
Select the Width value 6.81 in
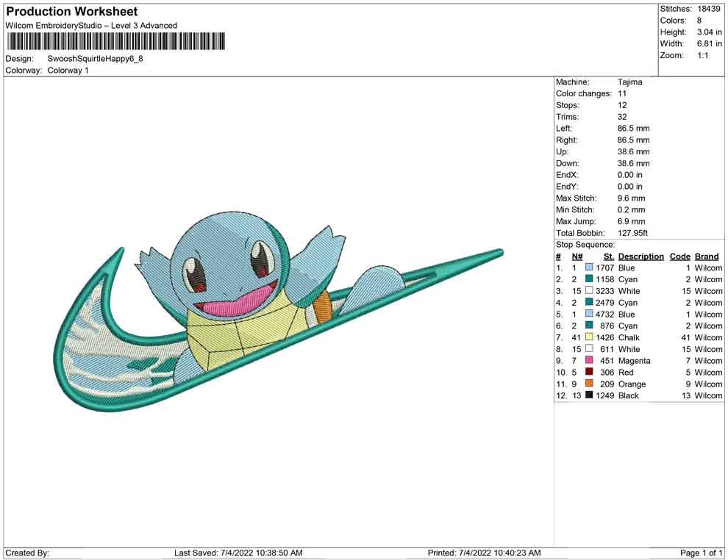tap(710, 43)
